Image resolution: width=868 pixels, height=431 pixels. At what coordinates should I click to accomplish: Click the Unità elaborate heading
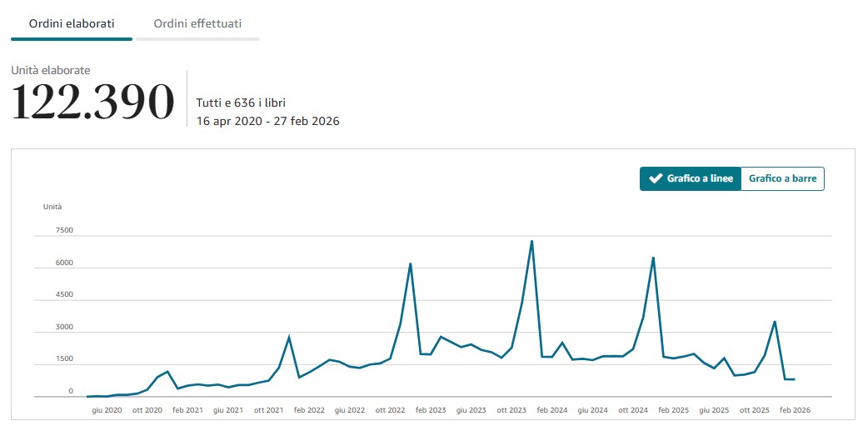[x=51, y=71]
